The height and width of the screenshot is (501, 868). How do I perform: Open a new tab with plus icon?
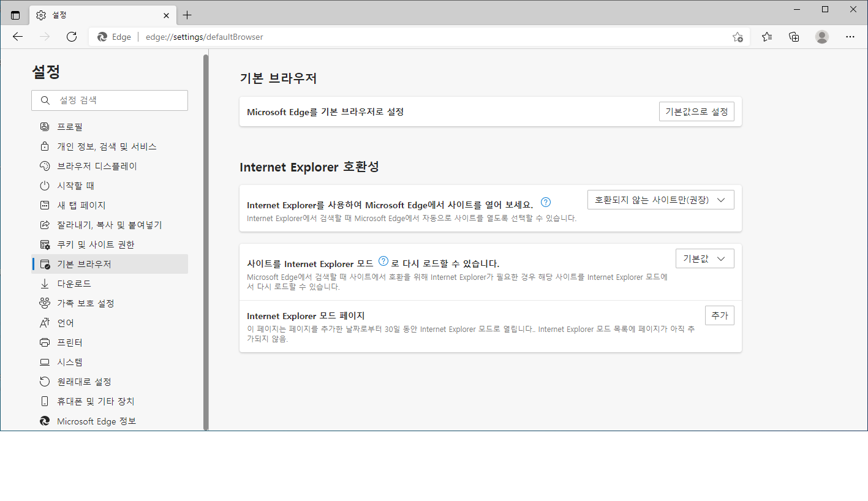[x=187, y=15]
